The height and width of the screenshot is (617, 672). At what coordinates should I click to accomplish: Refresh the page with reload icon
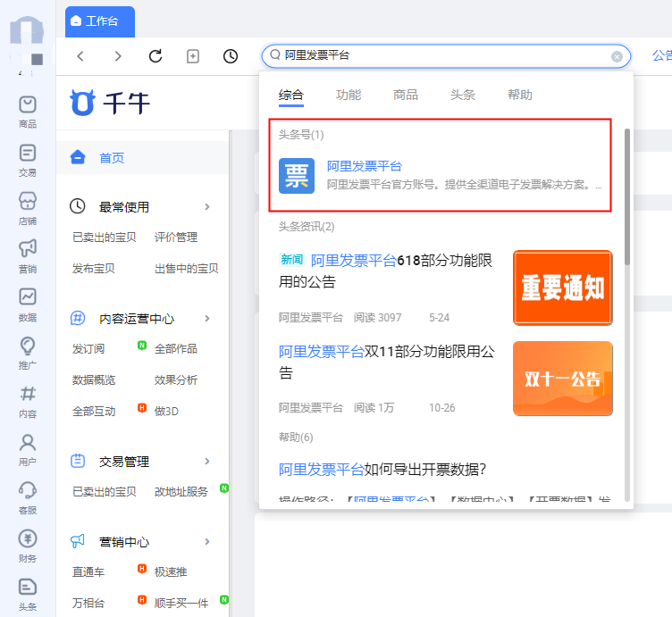pos(155,56)
